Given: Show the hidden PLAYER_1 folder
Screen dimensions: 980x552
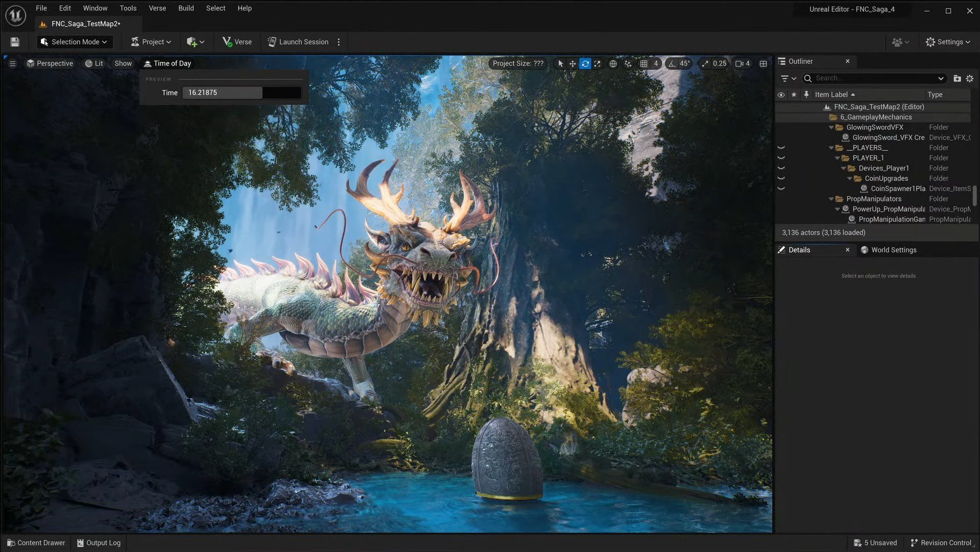Looking at the screenshot, I should 781,158.
